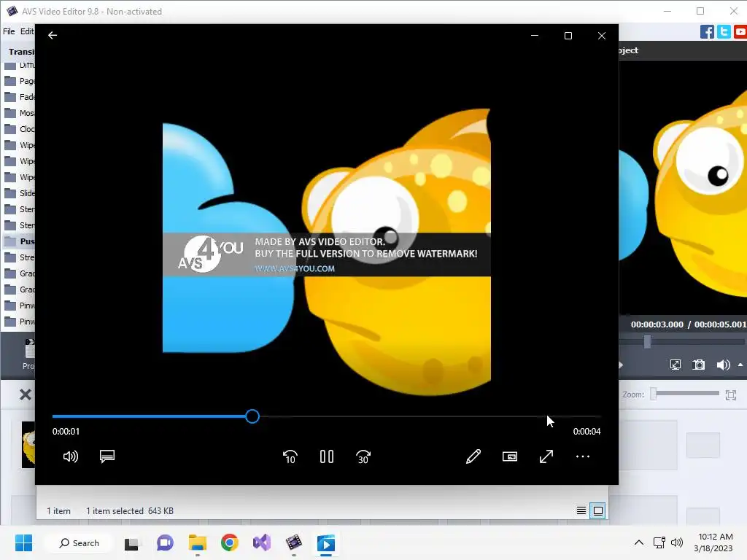Open the Windows Start menu

click(x=23, y=542)
